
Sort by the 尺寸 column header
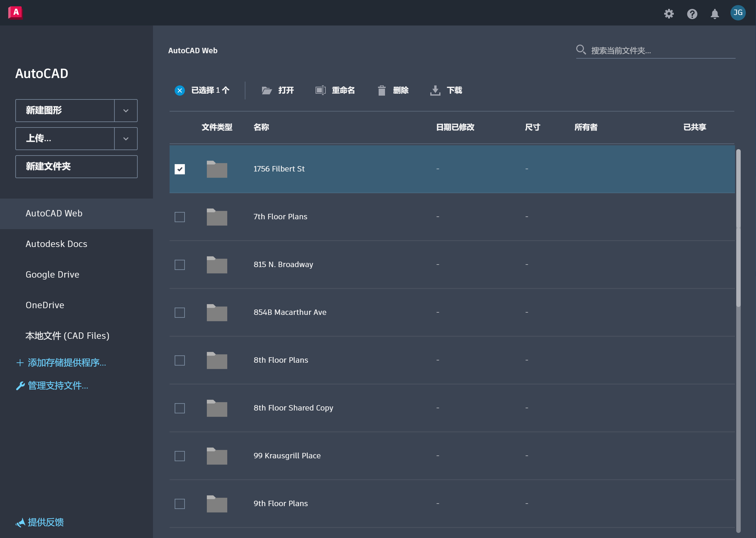(x=532, y=127)
